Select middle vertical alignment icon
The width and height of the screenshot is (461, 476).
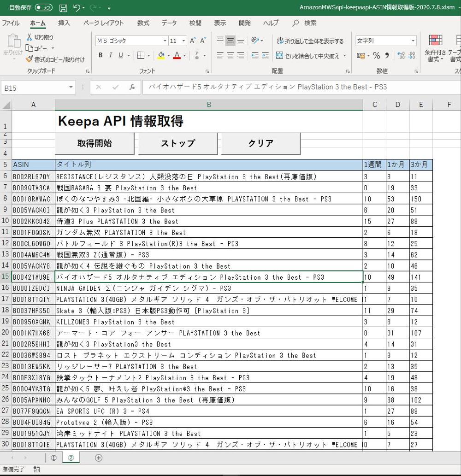tap(230, 41)
